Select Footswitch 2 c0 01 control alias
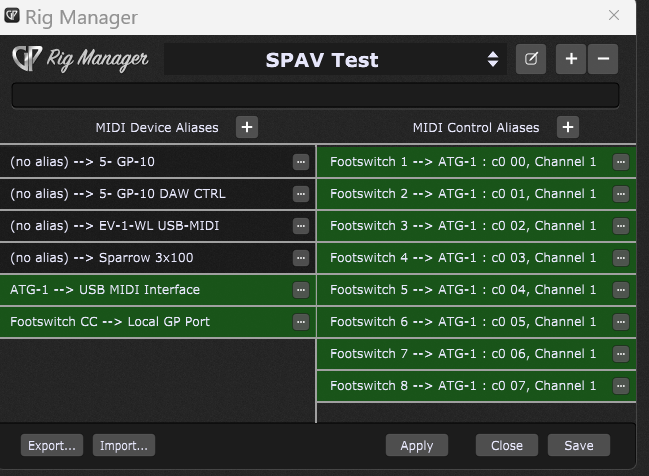 tap(476, 194)
